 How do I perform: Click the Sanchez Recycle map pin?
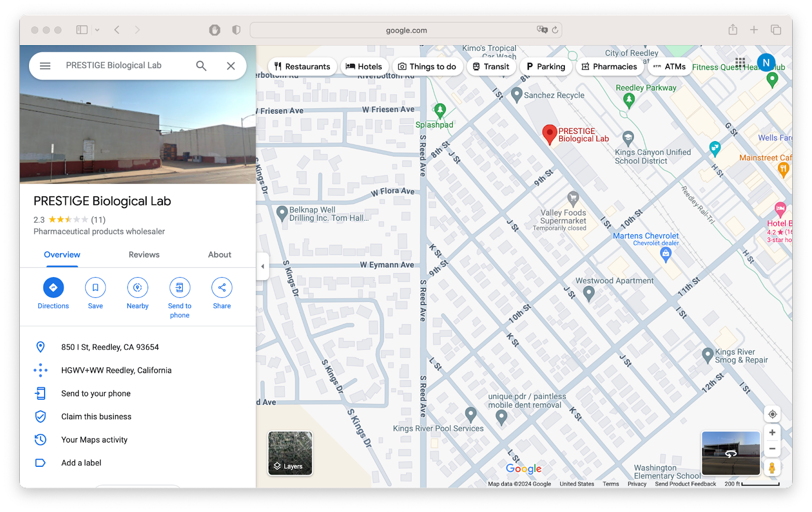point(517,95)
